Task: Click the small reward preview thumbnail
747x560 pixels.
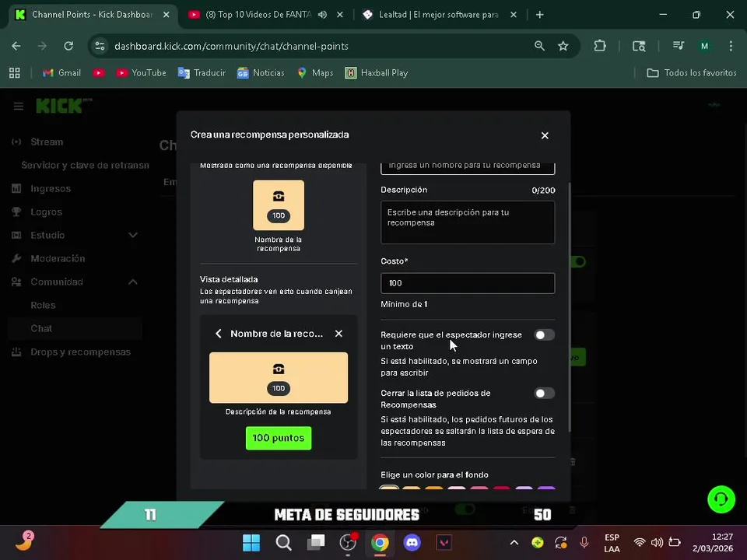Action: (279, 205)
